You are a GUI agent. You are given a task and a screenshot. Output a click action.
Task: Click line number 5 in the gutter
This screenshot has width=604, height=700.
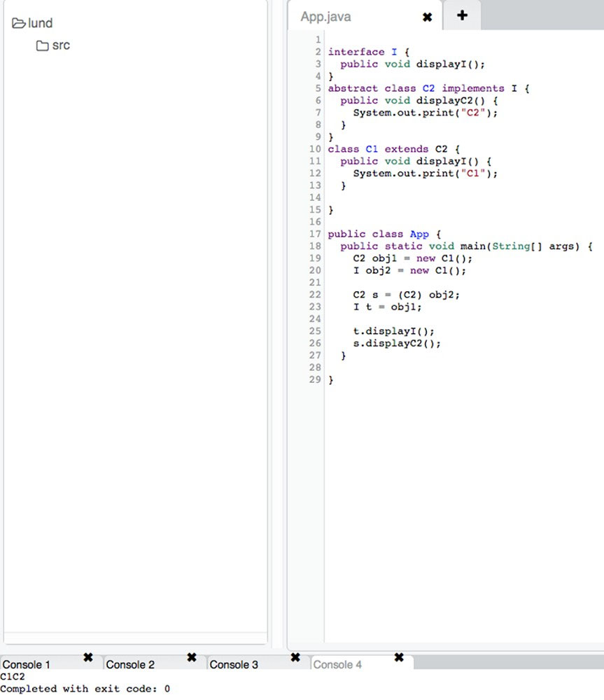pyautogui.click(x=318, y=88)
